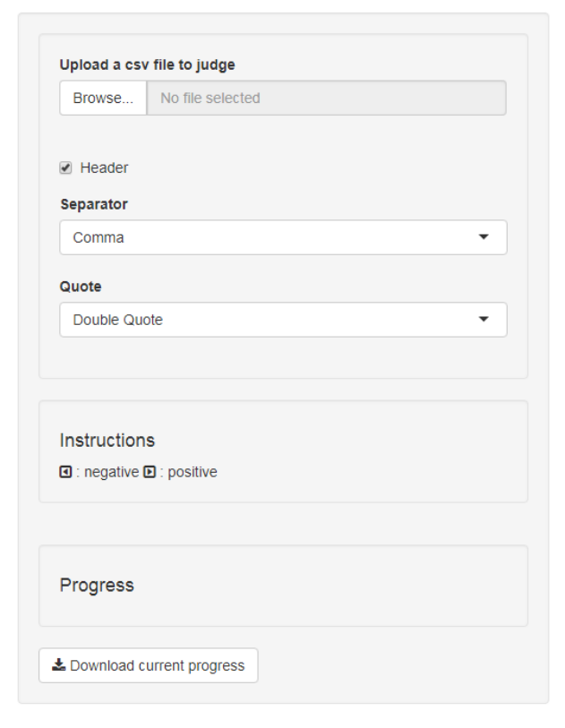Click the Progress panel heading

tap(97, 586)
